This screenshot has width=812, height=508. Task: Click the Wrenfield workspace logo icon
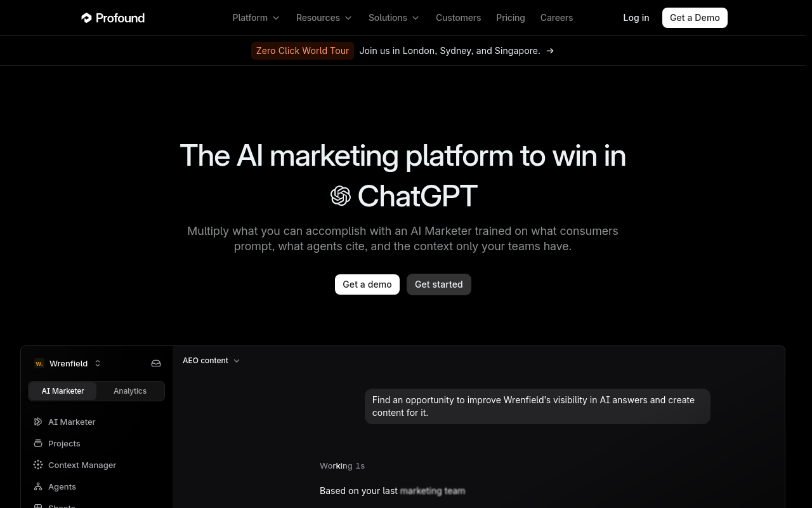39,363
